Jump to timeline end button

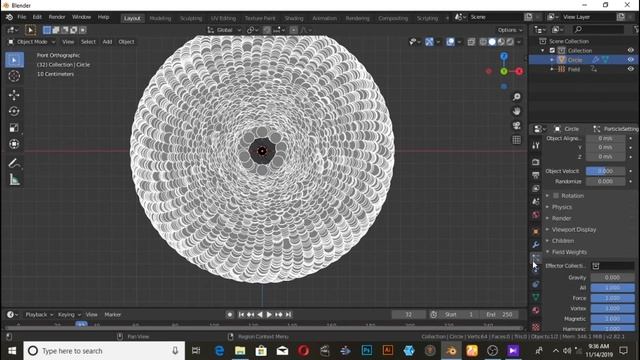(288, 315)
